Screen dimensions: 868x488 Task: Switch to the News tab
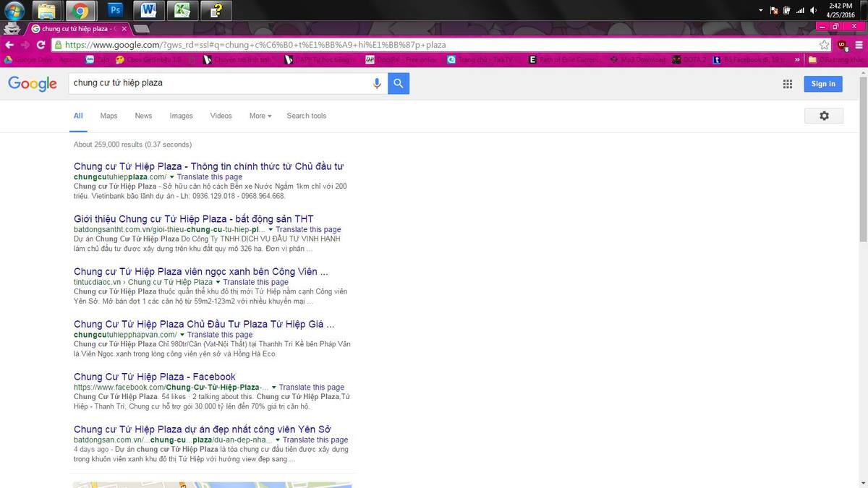point(143,116)
